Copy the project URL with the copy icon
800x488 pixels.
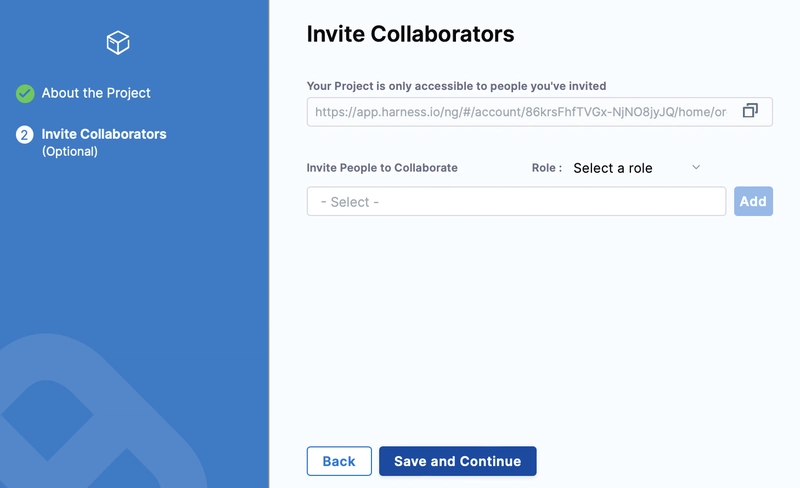pyautogui.click(x=750, y=110)
